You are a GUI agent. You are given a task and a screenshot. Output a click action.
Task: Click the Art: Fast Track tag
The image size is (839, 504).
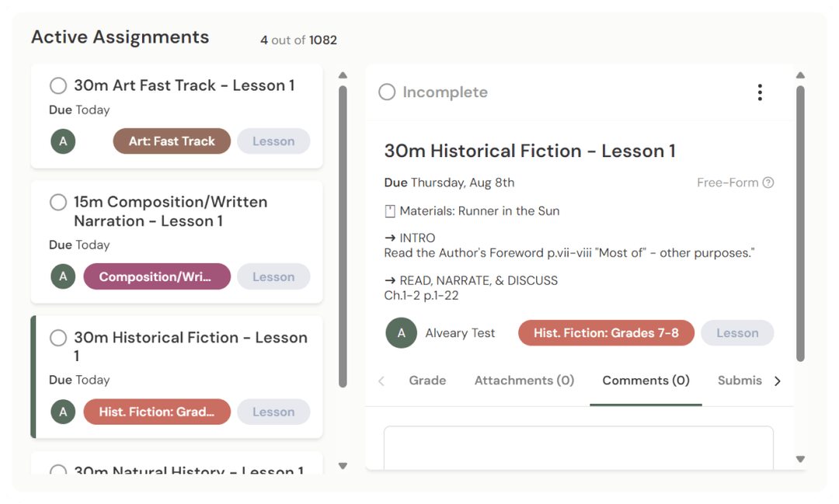pos(172,141)
